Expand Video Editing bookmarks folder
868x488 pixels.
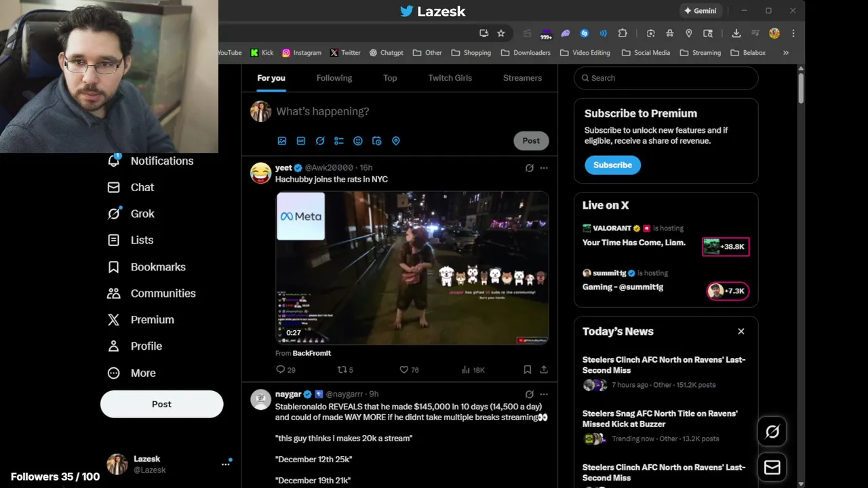(x=585, y=53)
